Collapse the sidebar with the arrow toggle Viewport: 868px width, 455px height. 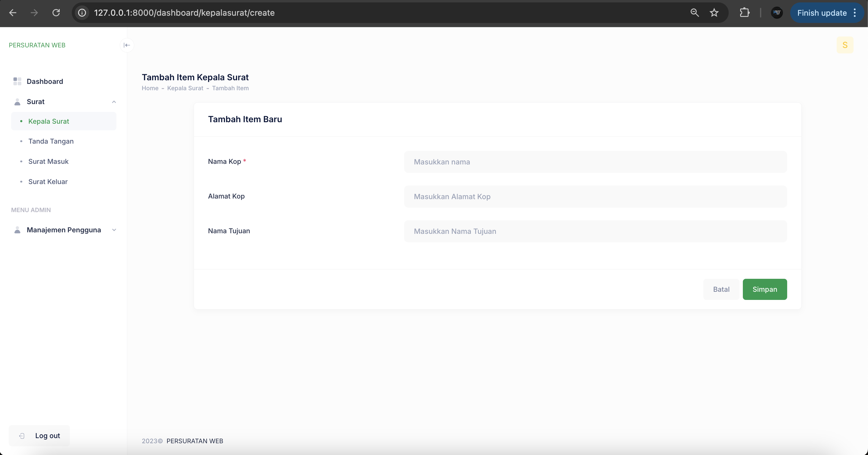[127, 45]
